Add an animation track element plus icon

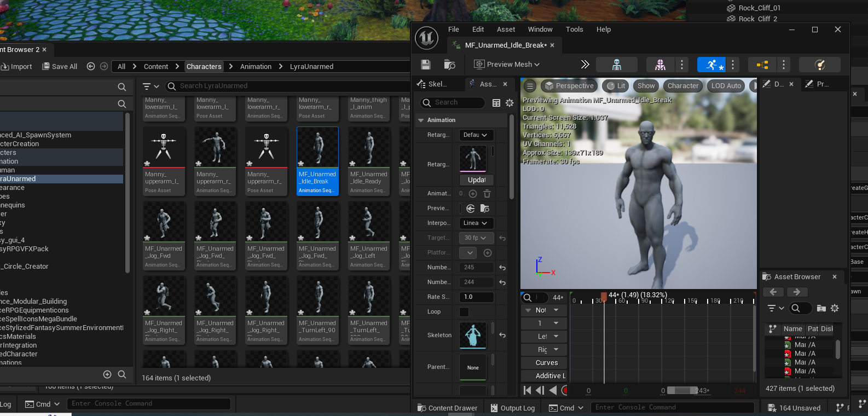pyautogui.click(x=473, y=194)
